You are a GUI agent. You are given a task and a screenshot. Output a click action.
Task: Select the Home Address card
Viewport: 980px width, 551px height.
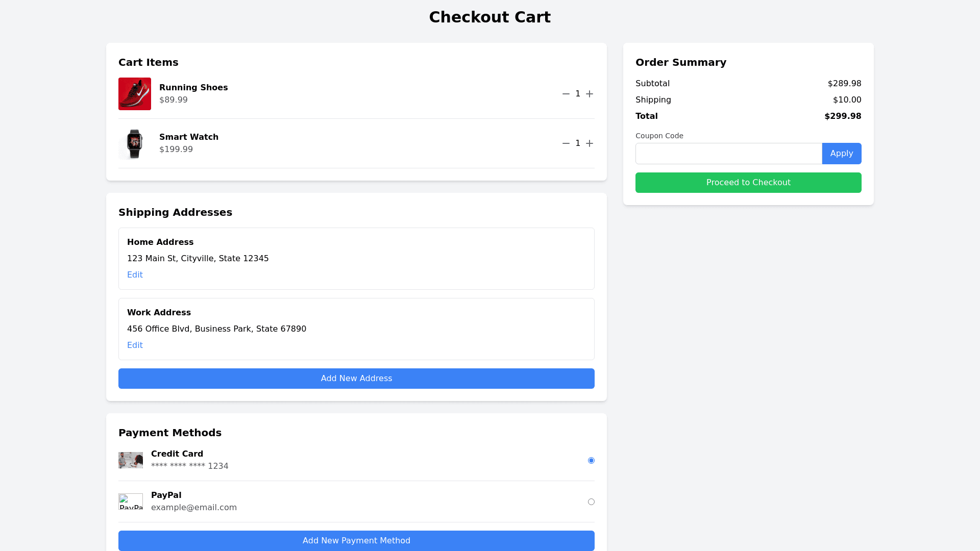click(x=408, y=250)
